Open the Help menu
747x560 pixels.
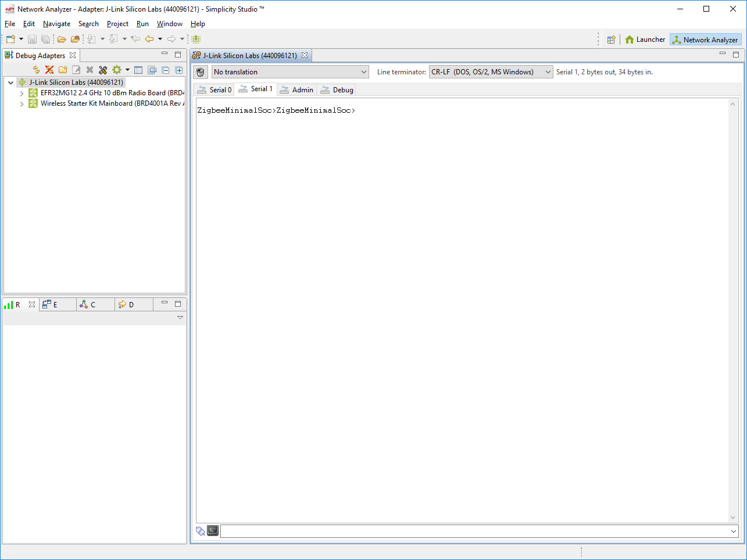tap(198, 24)
